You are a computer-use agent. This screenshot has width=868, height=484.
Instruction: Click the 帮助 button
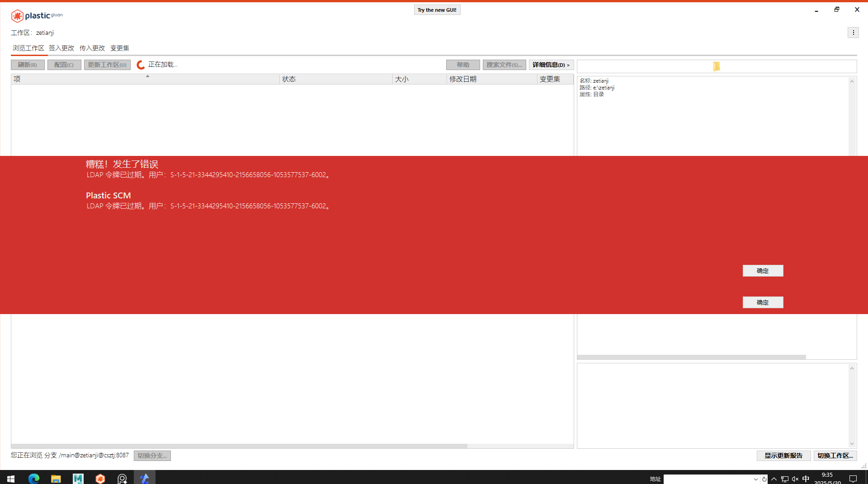click(463, 65)
